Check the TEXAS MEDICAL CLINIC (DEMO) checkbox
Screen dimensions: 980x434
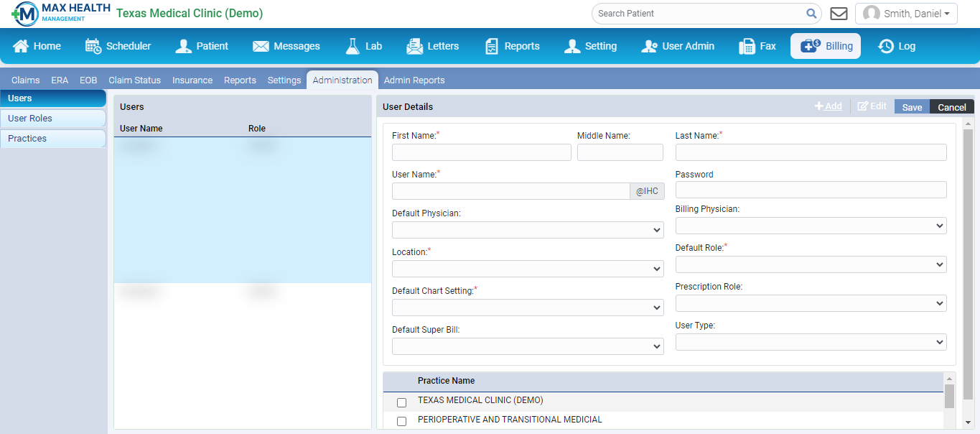[x=401, y=402]
